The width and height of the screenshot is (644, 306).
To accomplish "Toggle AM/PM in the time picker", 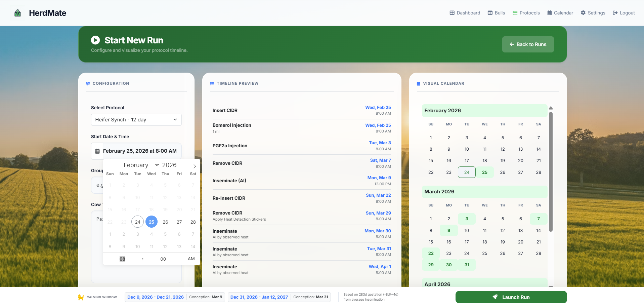I will (191, 259).
